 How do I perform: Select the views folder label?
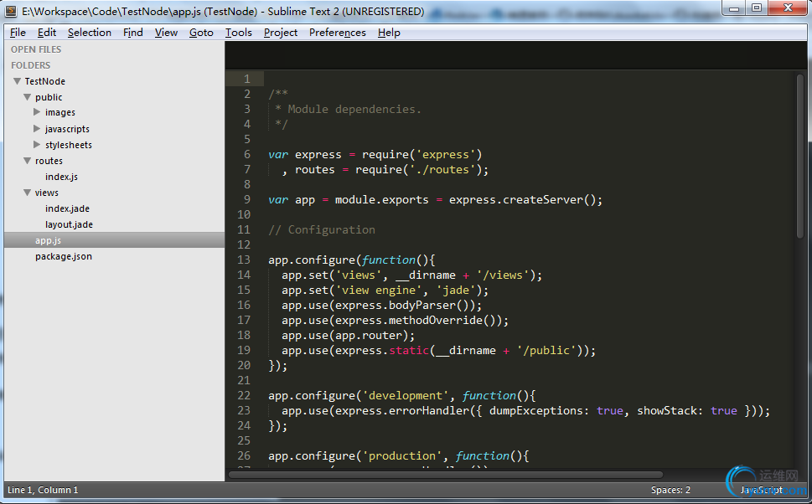(x=47, y=193)
